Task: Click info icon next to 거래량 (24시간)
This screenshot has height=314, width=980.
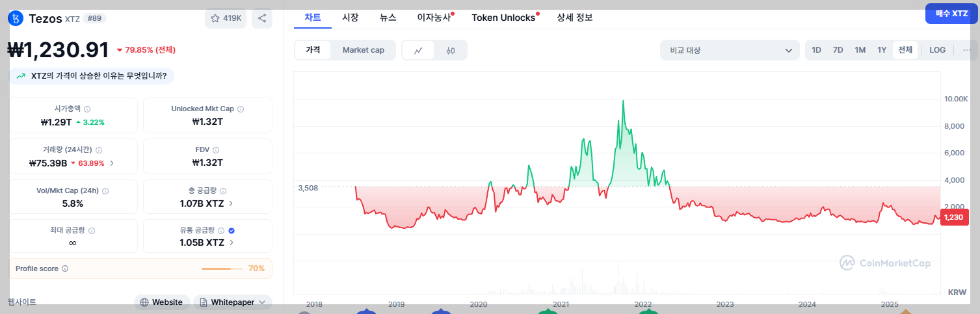Action: click(99, 150)
